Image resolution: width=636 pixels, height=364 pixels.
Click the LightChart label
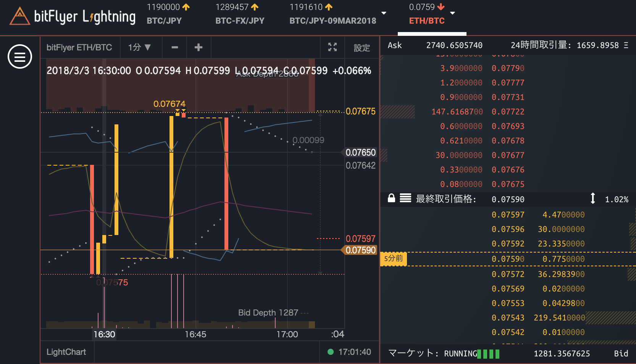[66, 352]
